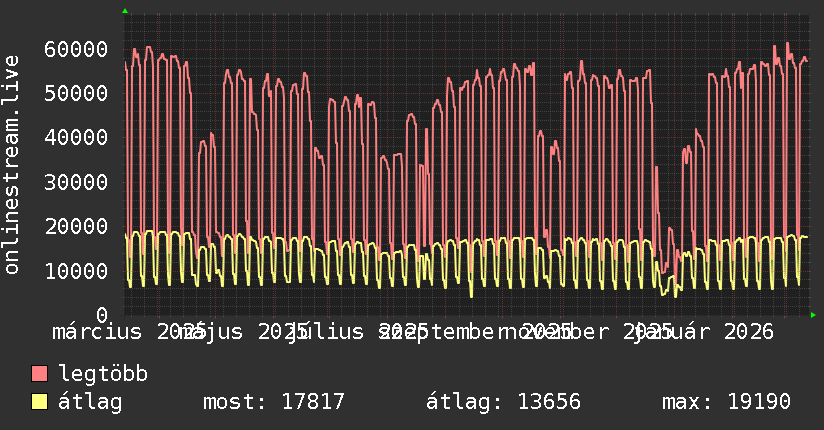Image resolution: width=824 pixels, height=430 pixels.
Task: Click the pink legtöbb legend swatch
Action: coord(39,373)
